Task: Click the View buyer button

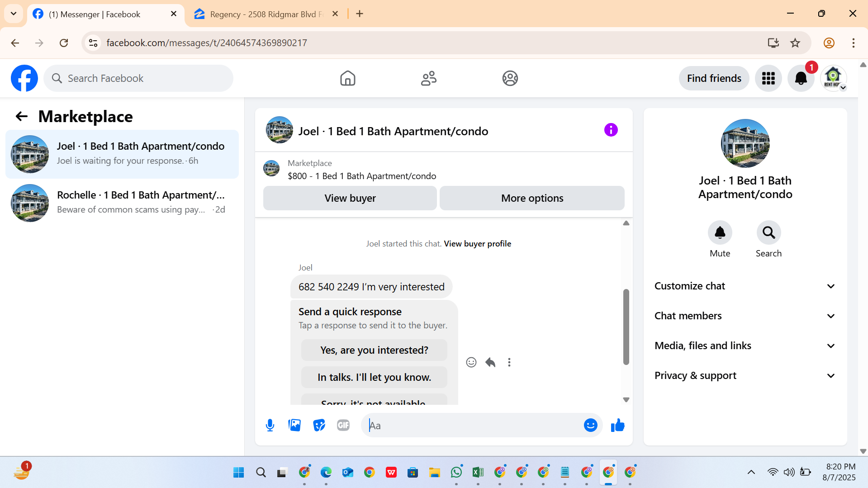Action: [350, 198]
